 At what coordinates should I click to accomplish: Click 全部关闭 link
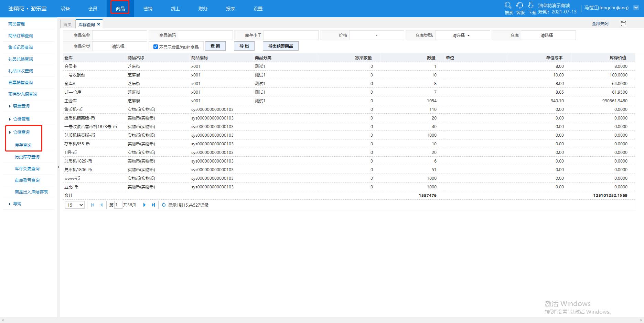(600, 24)
